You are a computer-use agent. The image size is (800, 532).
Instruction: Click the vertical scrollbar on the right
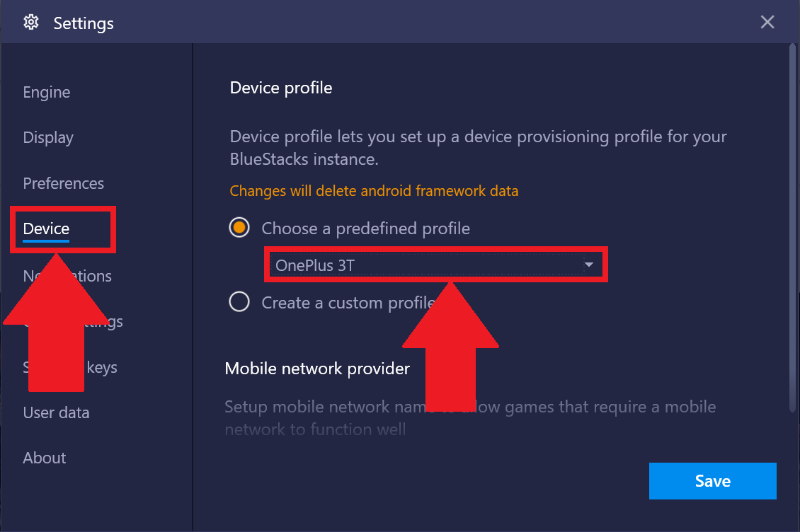[792, 228]
